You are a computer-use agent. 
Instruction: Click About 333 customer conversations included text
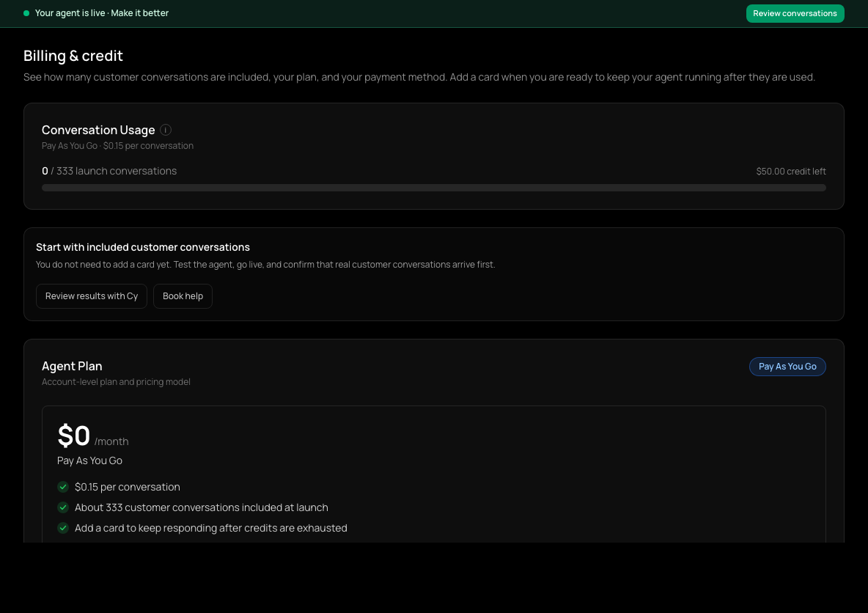[202, 507]
